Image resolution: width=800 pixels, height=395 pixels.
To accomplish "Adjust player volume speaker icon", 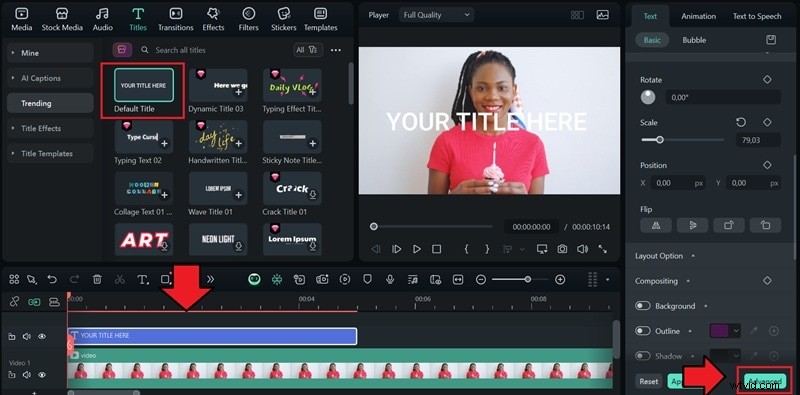I will pyautogui.click(x=582, y=249).
